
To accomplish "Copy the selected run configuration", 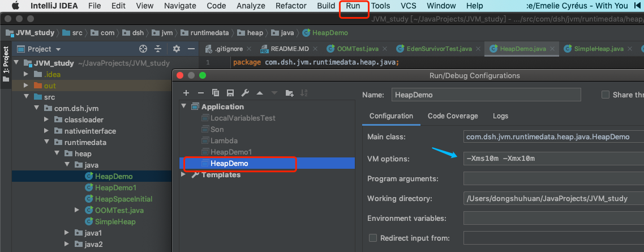I will tap(215, 93).
